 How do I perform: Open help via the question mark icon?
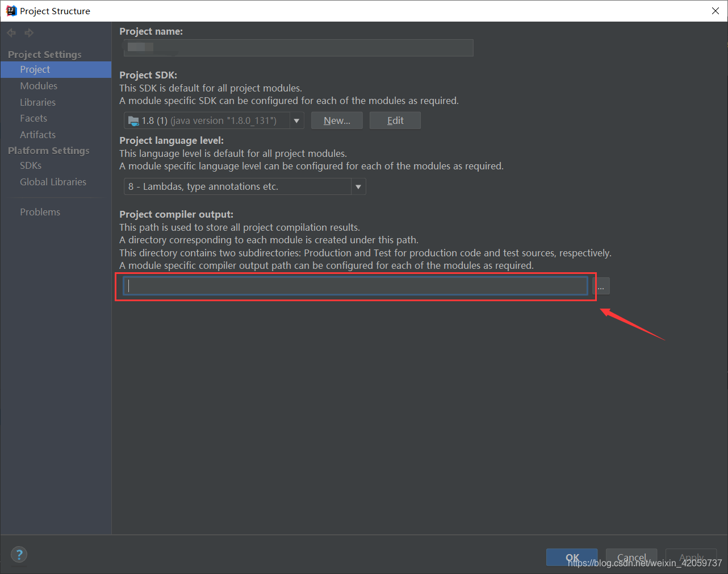[19, 554]
